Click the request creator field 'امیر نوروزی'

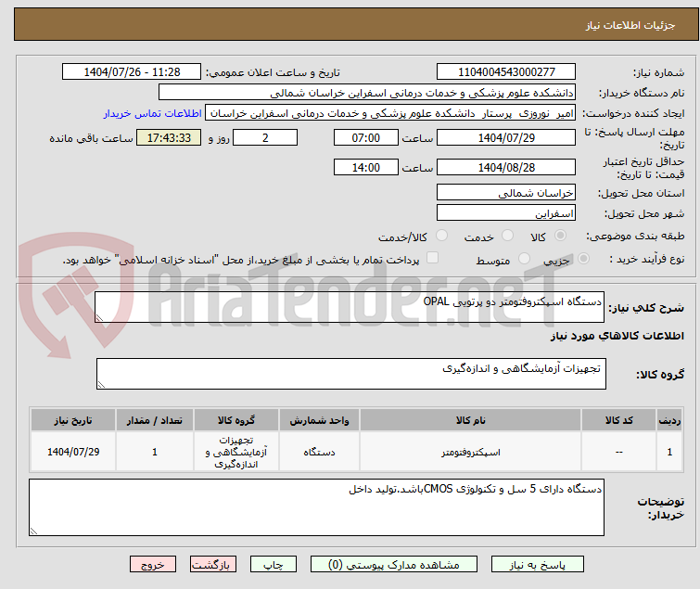coord(390,113)
